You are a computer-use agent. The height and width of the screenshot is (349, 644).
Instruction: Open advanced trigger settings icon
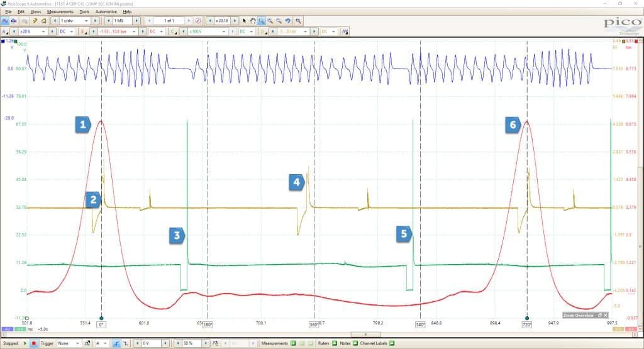point(87,343)
